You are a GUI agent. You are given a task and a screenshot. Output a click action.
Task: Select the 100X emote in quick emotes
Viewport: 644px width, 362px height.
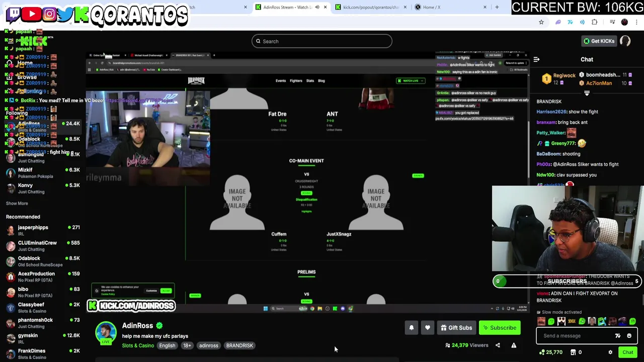pos(572,321)
